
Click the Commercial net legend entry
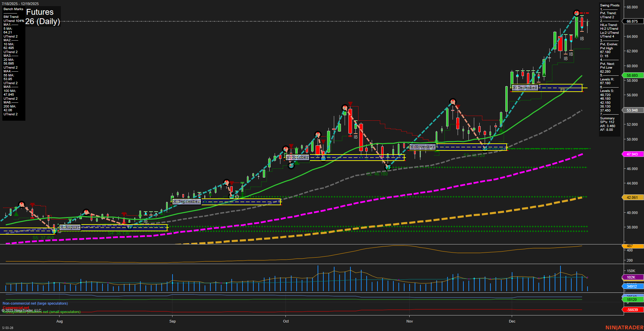point(16,308)
